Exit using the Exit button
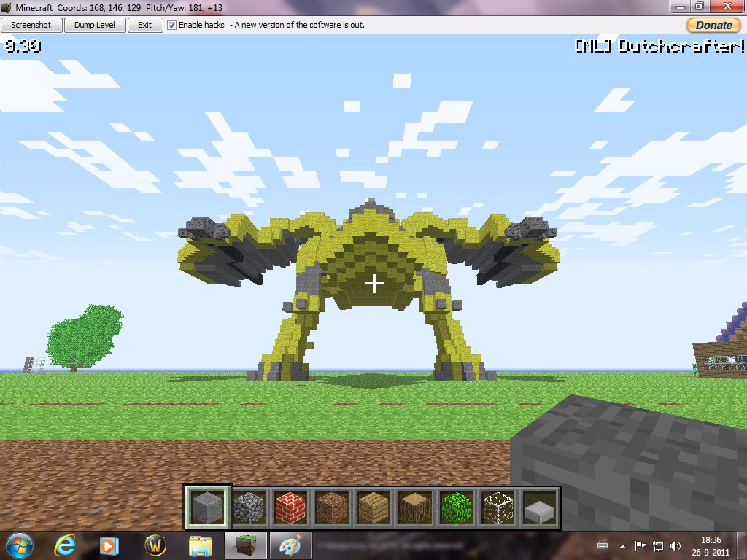 pos(145,25)
